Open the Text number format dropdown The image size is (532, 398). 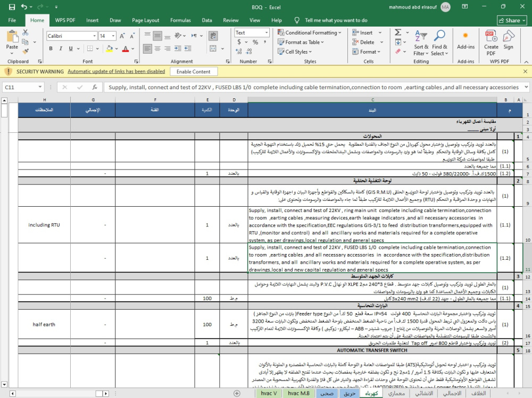pos(267,32)
